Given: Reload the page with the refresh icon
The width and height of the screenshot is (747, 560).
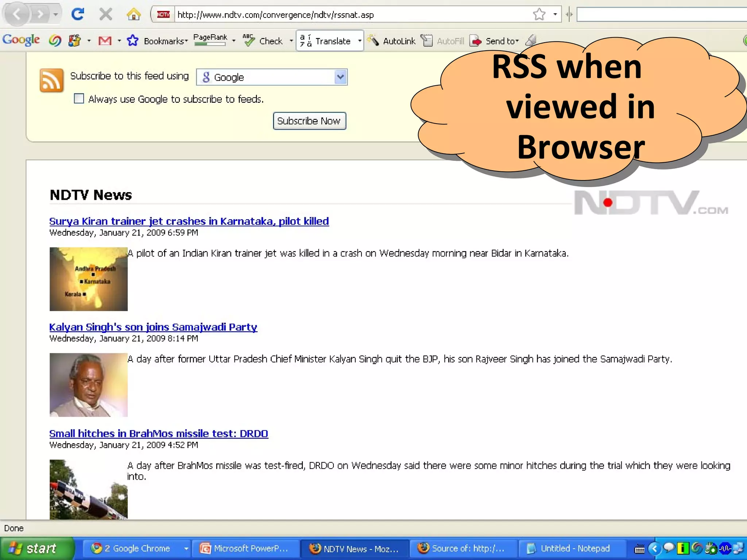Looking at the screenshot, I should (78, 14).
